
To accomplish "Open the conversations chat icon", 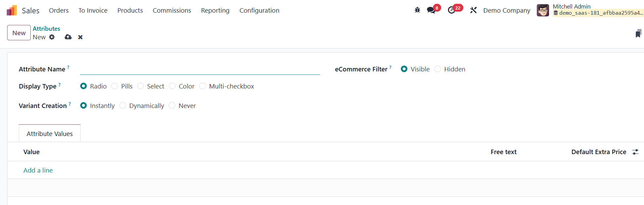I will [431, 10].
